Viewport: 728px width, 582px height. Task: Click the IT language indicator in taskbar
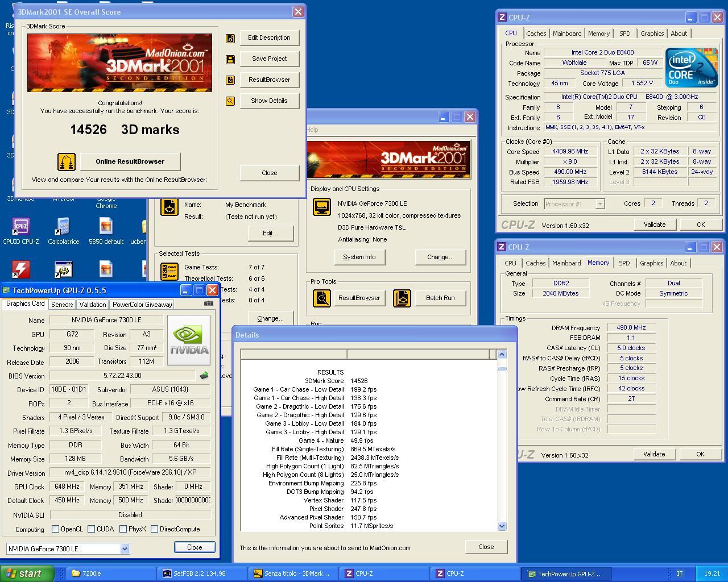pos(680,574)
